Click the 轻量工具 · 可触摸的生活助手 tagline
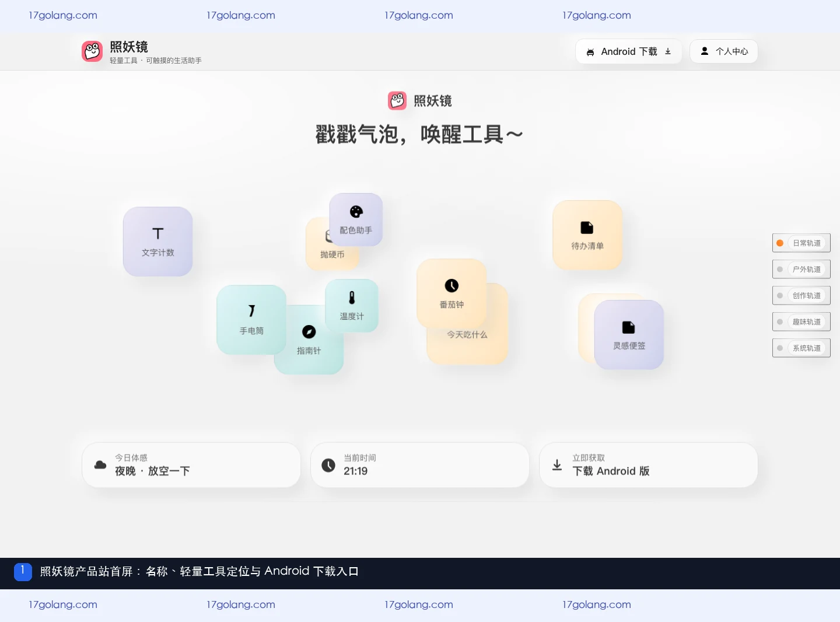Viewport: 840px width, 622px height. [156, 61]
